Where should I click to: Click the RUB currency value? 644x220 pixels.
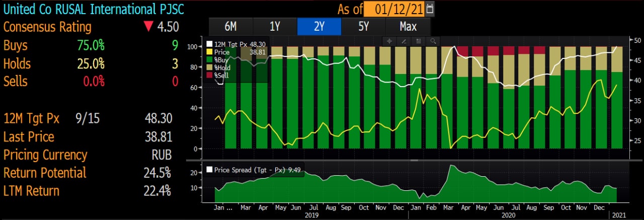162,155
